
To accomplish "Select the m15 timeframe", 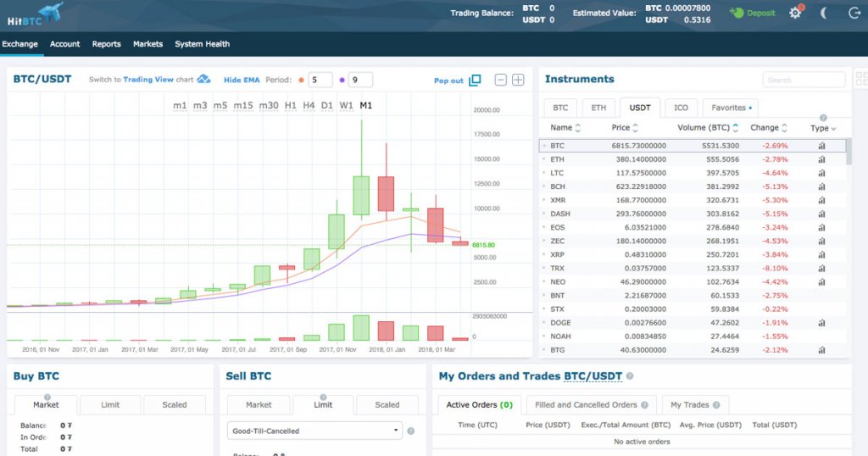I will pyautogui.click(x=243, y=105).
